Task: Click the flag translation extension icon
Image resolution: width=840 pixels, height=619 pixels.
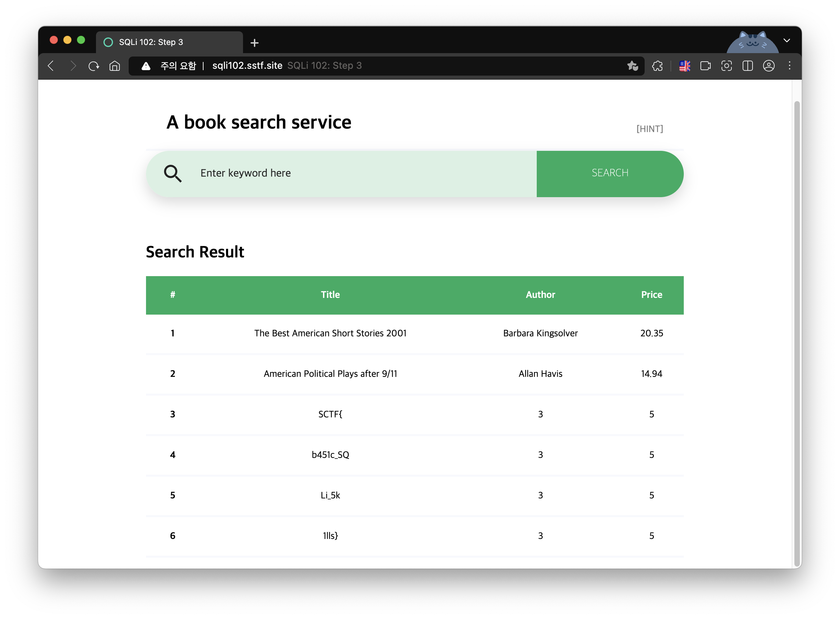Action: pos(684,66)
